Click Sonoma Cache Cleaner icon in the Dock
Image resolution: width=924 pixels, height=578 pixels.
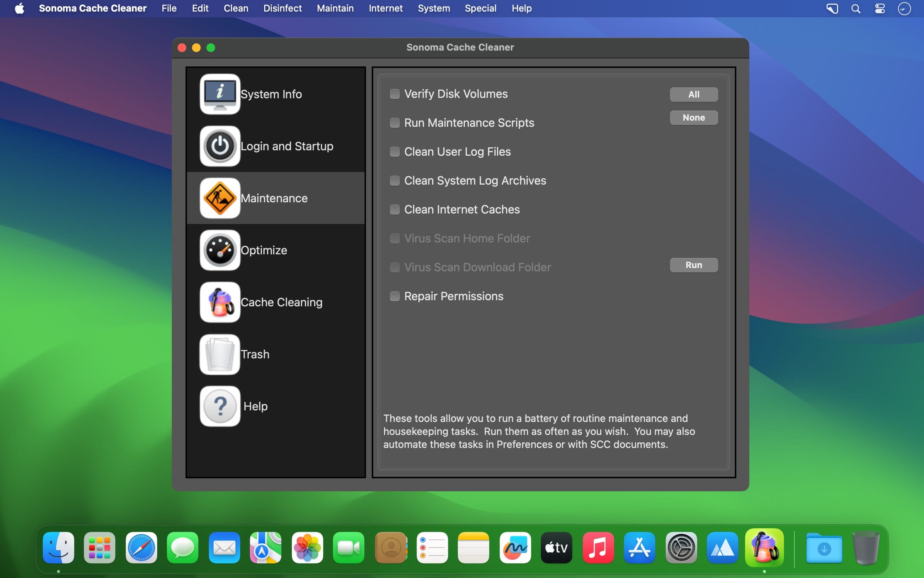coord(764,547)
